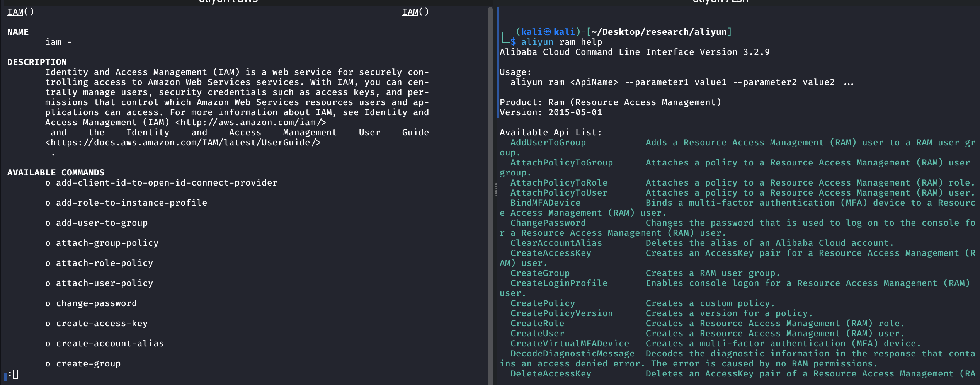Click the change-password command entry
The image size is (980, 385).
point(96,303)
